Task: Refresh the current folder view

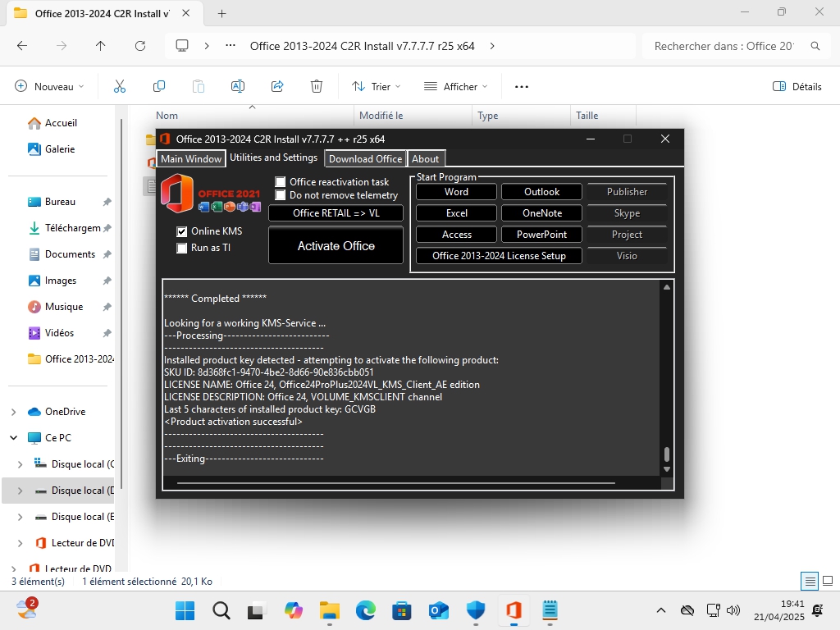Action: point(140,46)
